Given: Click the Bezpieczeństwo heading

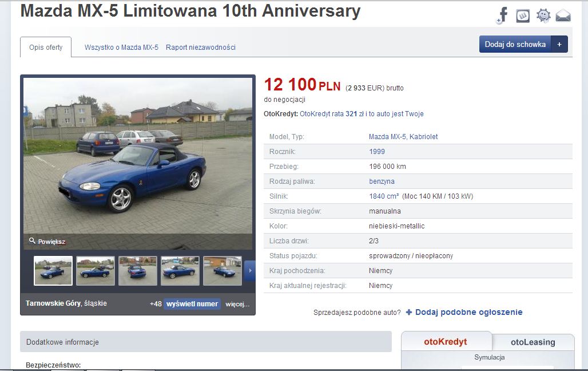Looking at the screenshot, I should (x=53, y=365).
